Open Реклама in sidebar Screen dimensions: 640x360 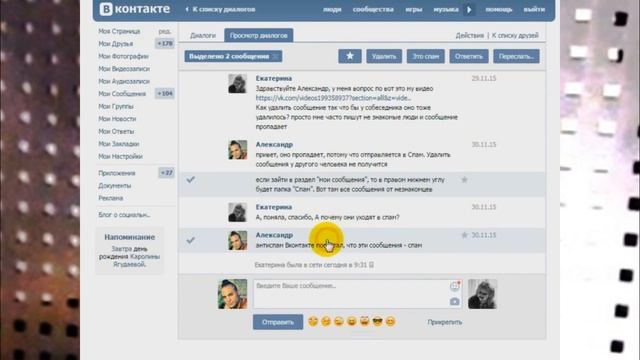coord(111,198)
